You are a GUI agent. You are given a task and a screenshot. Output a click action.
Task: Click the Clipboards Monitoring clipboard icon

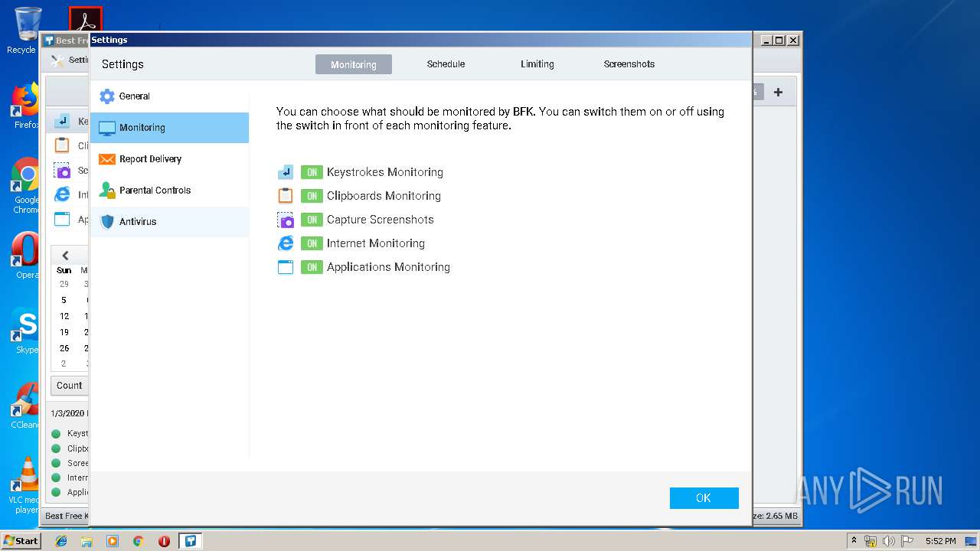point(286,196)
